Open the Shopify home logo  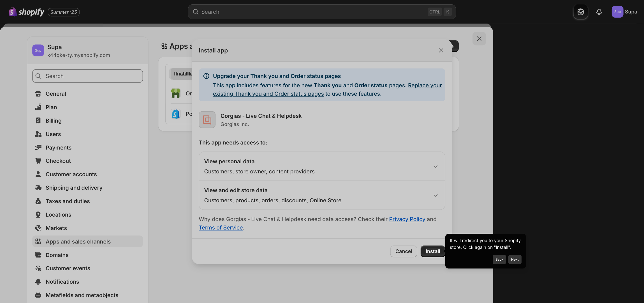tap(26, 12)
